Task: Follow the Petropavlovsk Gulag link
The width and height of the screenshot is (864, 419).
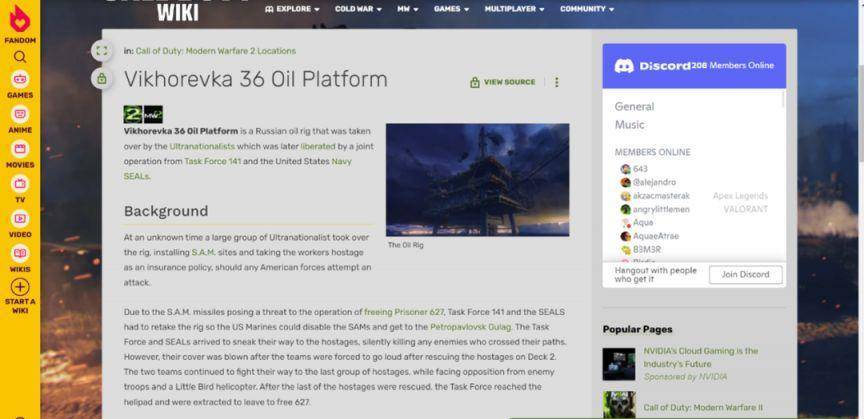Action: click(x=470, y=327)
